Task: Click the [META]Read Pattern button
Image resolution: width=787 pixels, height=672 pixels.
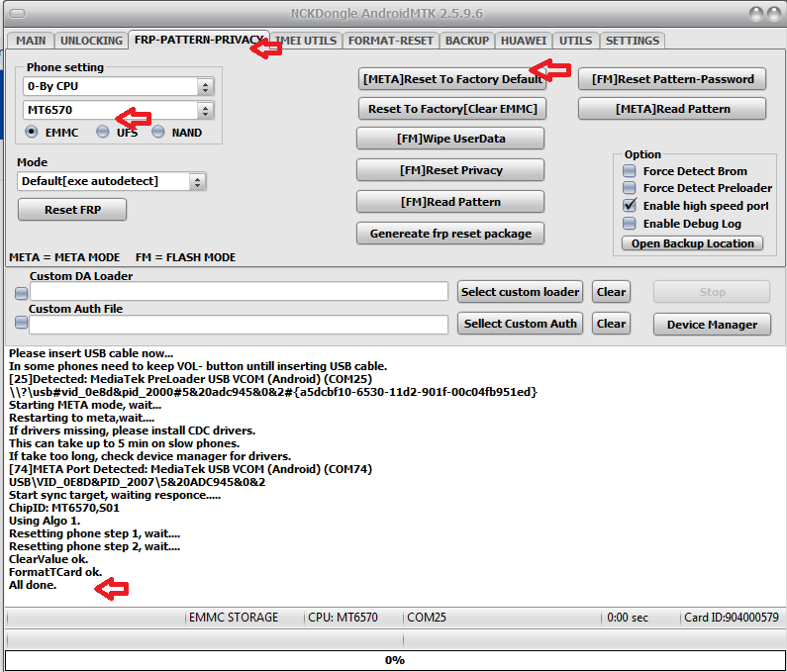Action: 672,109
